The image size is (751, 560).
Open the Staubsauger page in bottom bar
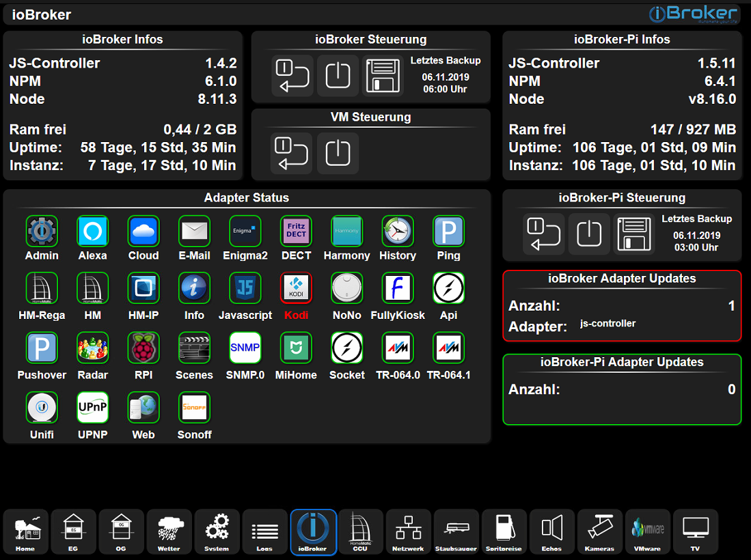pos(456,531)
